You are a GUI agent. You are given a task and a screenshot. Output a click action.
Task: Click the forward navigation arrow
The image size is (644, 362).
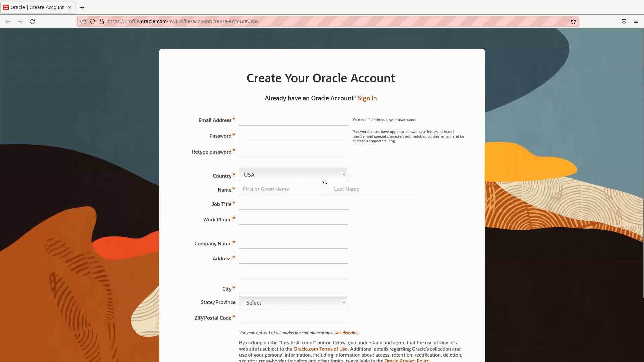click(x=20, y=21)
